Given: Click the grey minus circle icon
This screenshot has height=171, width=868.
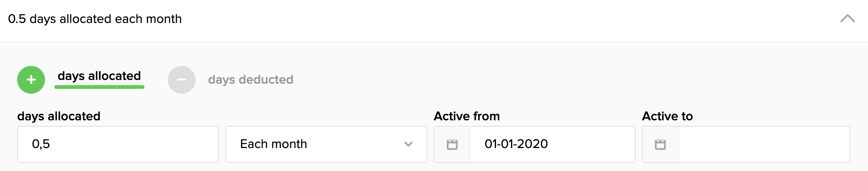Looking at the screenshot, I should 181,80.
